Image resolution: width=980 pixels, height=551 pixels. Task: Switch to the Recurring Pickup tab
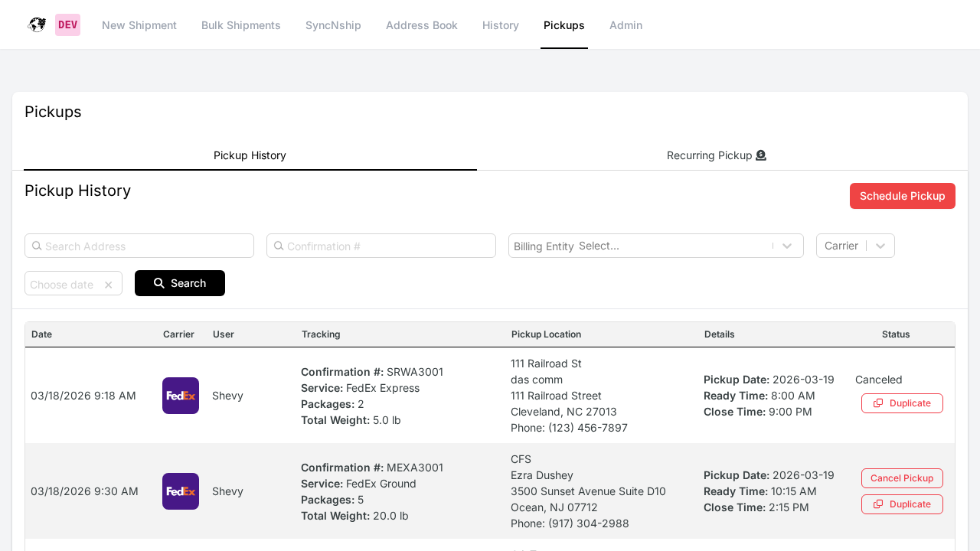pyautogui.click(x=716, y=155)
